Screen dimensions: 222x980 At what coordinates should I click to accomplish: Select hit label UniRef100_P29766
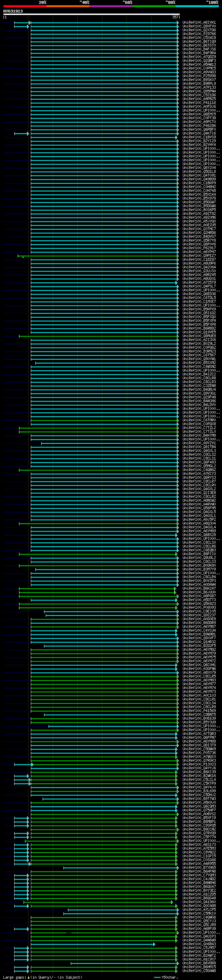tap(199, 34)
